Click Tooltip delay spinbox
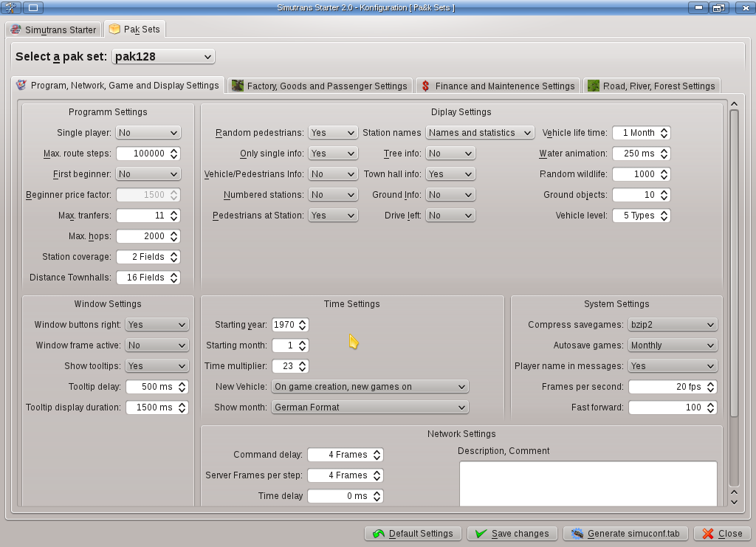This screenshot has width=756, height=547. point(157,387)
